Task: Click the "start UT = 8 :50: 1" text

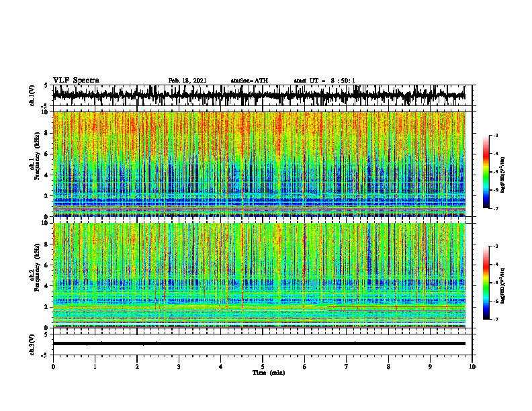Action: (324, 81)
